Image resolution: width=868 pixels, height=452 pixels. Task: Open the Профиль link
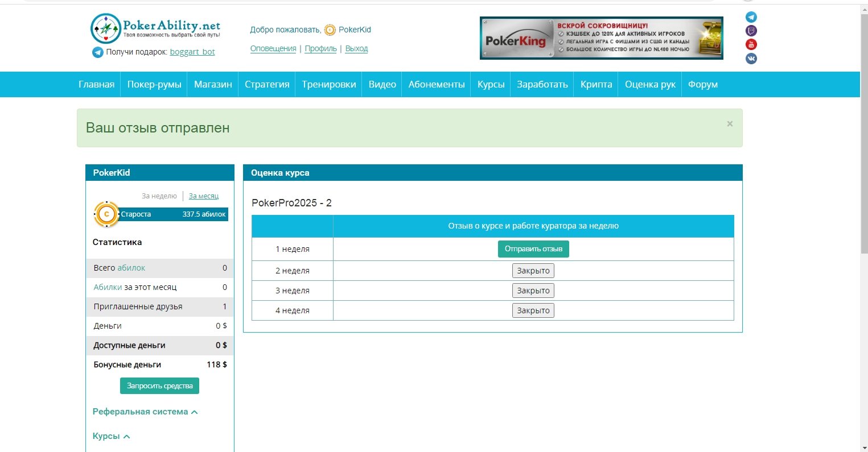tap(321, 49)
